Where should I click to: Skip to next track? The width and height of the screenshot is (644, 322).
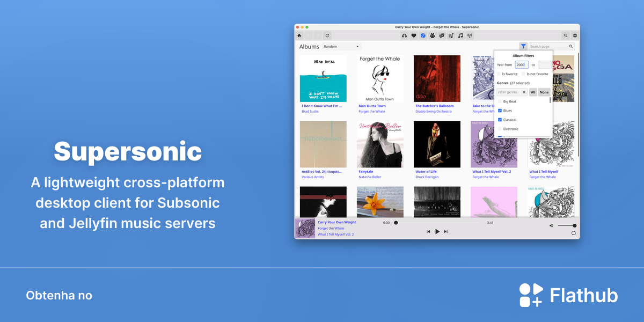point(445,231)
